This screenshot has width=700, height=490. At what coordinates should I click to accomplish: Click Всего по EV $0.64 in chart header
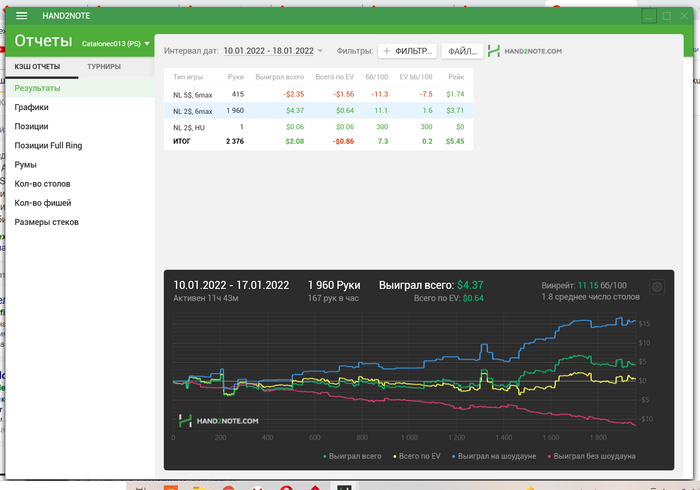449,298
